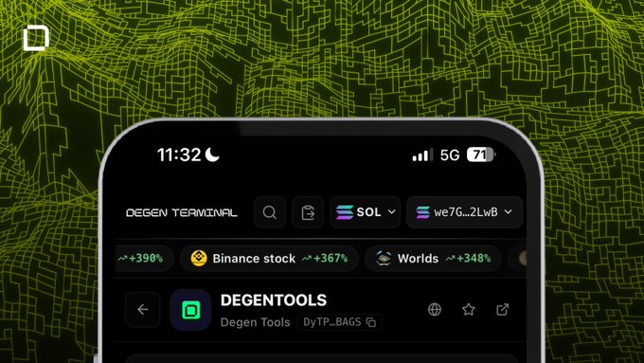
Task: Open token in external link icon
Action: click(502, 309)
